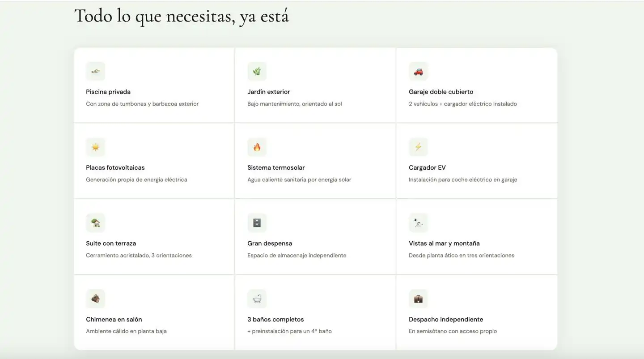Select the Piscina privada title
The height and width of the screenshot is (359, 644).
108,92
